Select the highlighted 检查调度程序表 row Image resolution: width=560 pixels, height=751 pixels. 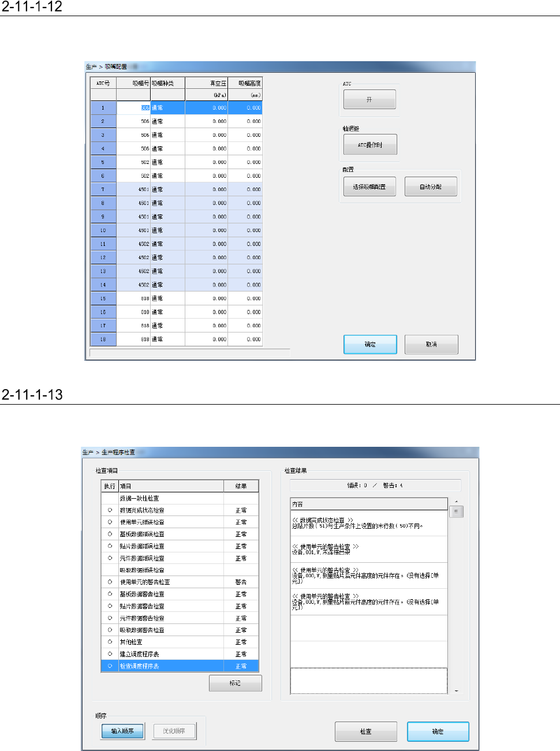pyautogui.click(x=180, y=666)
